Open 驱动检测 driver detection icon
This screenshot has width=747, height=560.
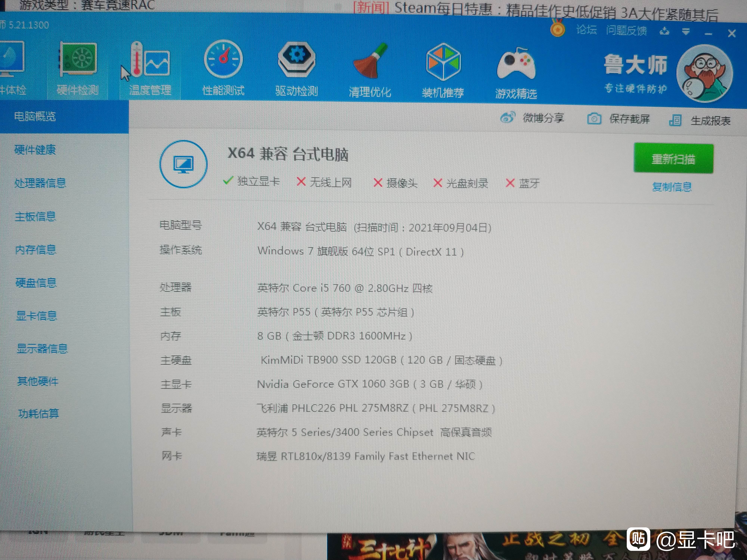coord(297,60)
